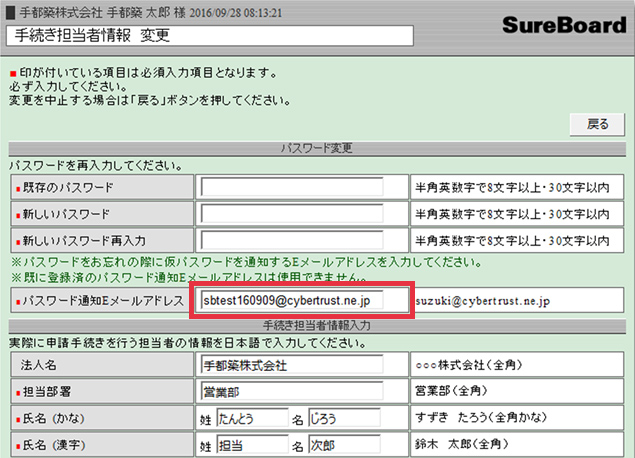Focus the 既存のパスワード input field
This screenshot has width=635, height=458.
pyautogui.click(x=291, y=187)
